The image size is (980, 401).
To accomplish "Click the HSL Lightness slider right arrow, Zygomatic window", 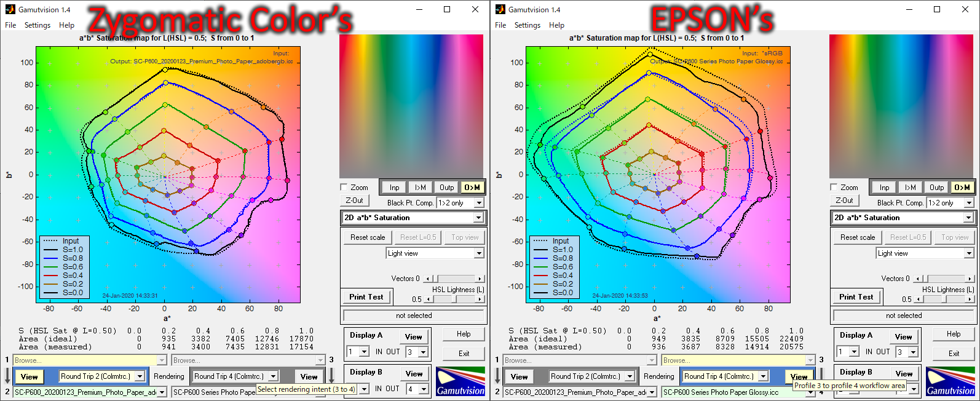I will point(480,299).
